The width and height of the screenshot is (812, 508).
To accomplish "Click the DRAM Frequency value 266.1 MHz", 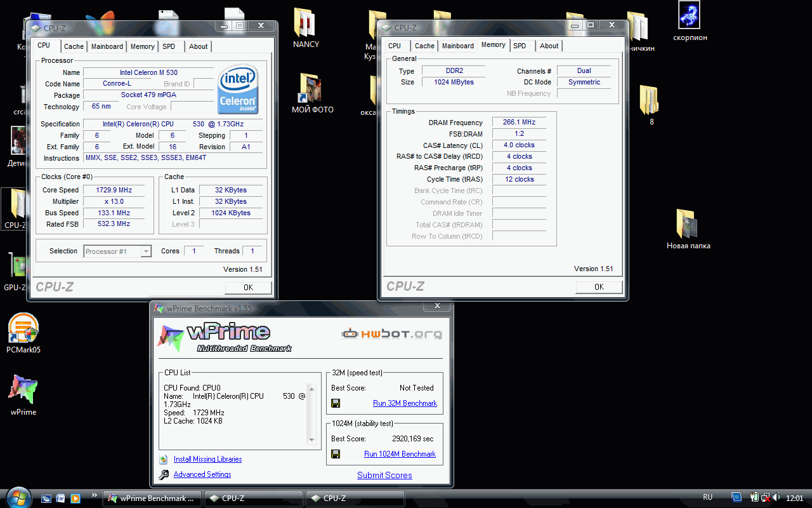I will tap(519, 123).
